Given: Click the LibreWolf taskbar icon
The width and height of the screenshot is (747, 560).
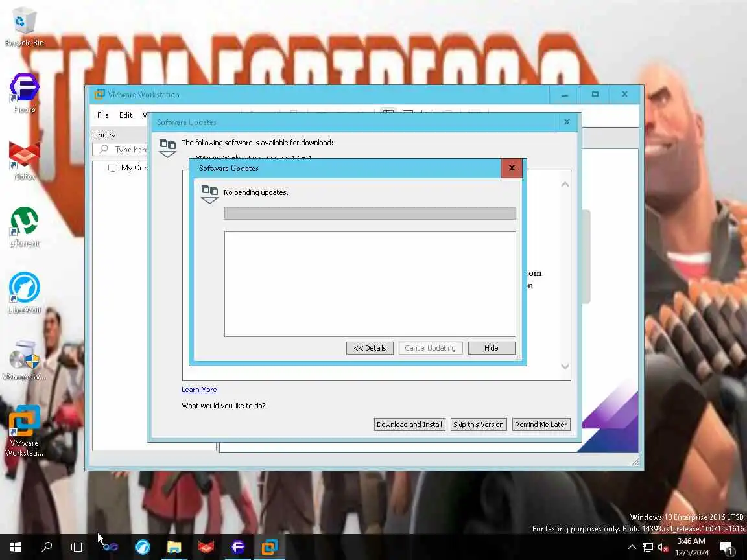Looking at the screenshot, I should 143,546.
